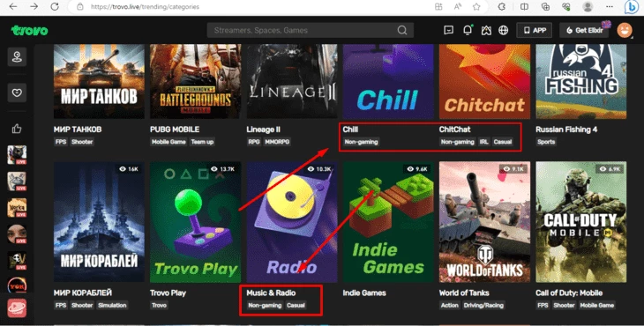Open the notifications bell icon
Screen dimensions: 644x326
click(x=468, y=30)
